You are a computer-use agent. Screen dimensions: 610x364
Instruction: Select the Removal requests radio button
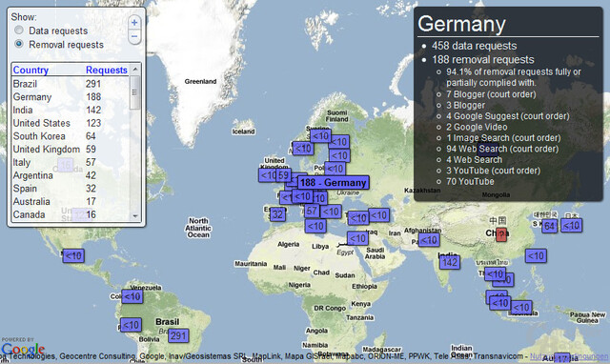[x=18, y=44]
